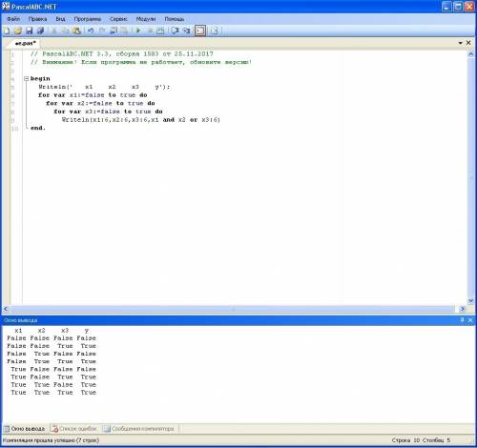
Task: Stop program execution with the toolbar stop icon
Action: [x=150, y=31]
